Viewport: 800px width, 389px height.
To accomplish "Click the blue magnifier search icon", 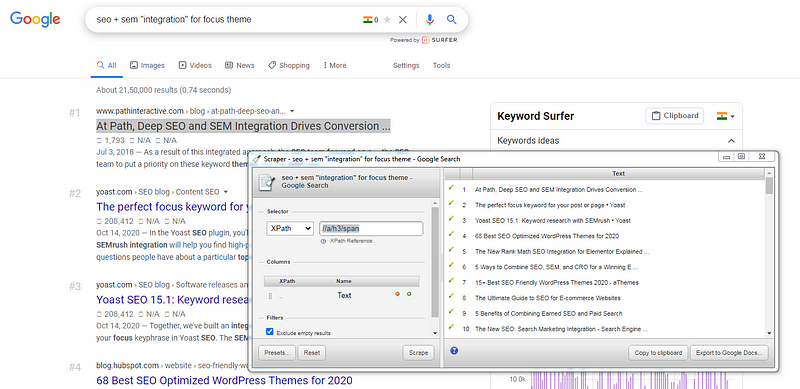I will coord(452,19).
